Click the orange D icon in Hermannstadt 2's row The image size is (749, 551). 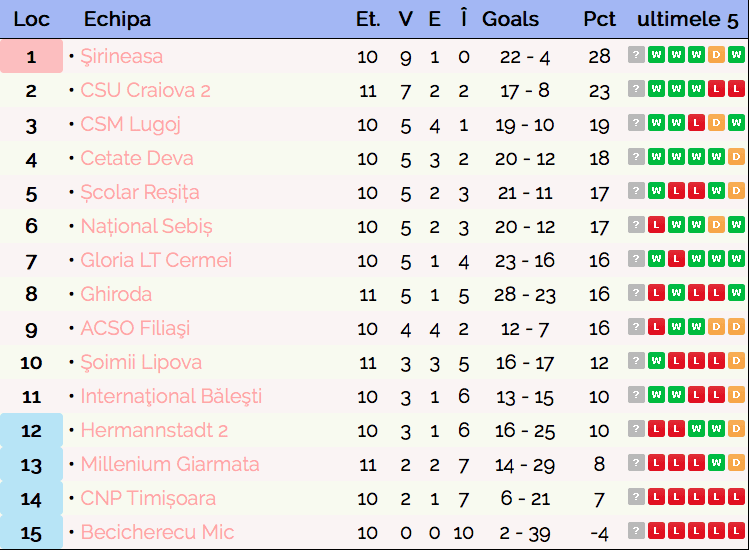(x=737, y=430)
